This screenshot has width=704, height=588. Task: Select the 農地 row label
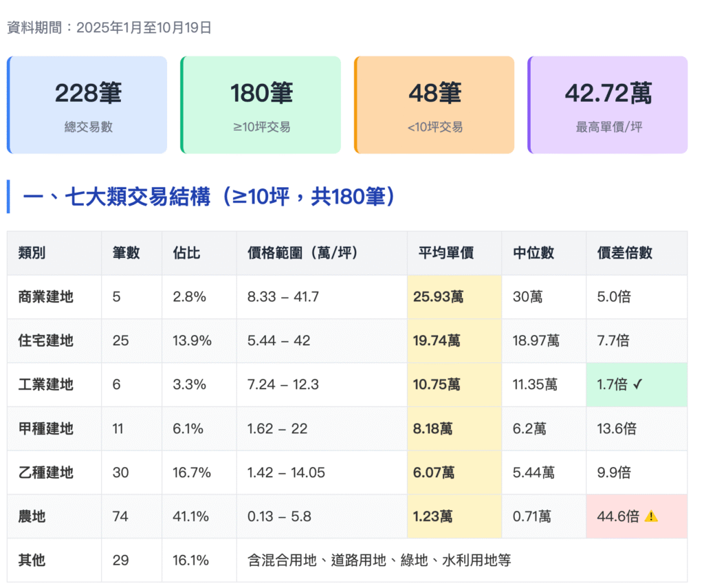click(x=32, y=516)
